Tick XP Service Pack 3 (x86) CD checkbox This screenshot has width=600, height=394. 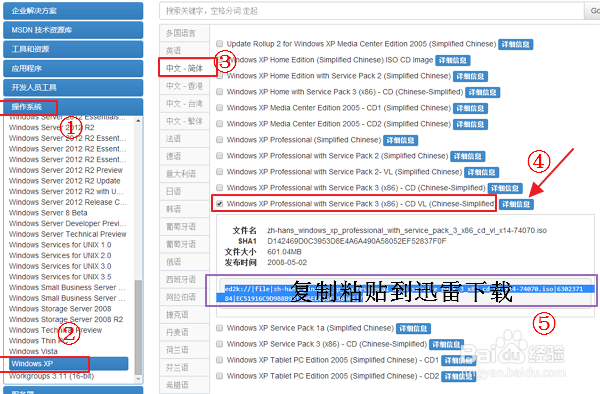tap(220, 344)
